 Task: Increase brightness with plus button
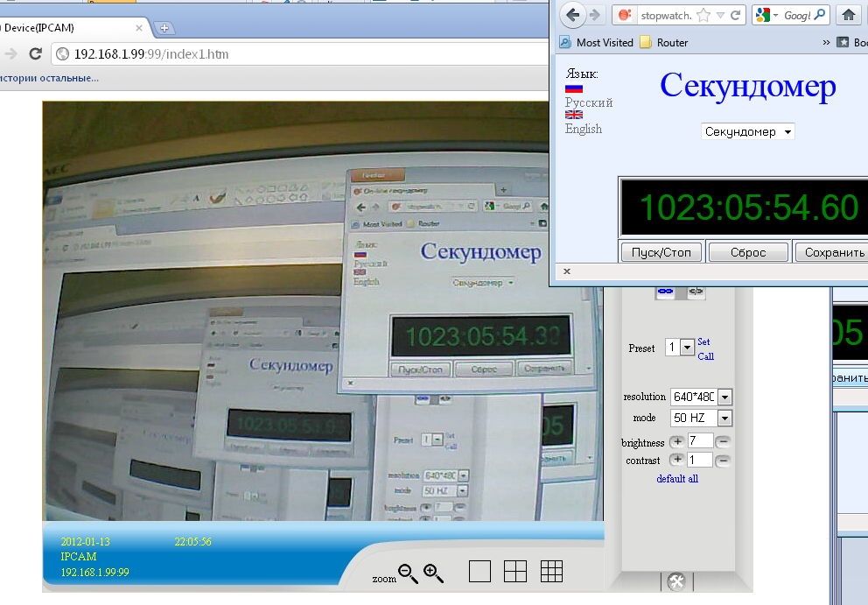[x=677, y=442]
